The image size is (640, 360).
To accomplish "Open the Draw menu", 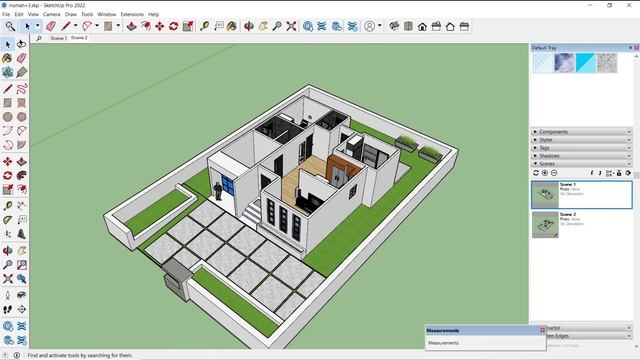I will click(x=71, y=14).
